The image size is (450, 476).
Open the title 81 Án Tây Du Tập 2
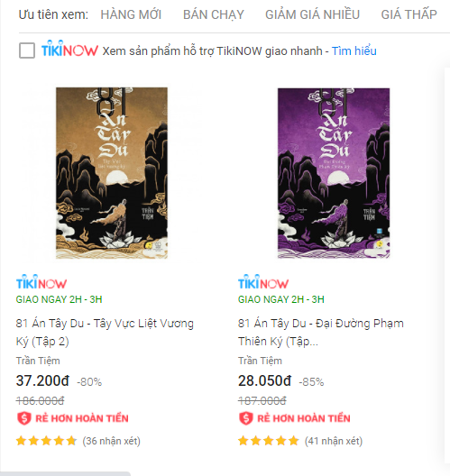[105, 332]
